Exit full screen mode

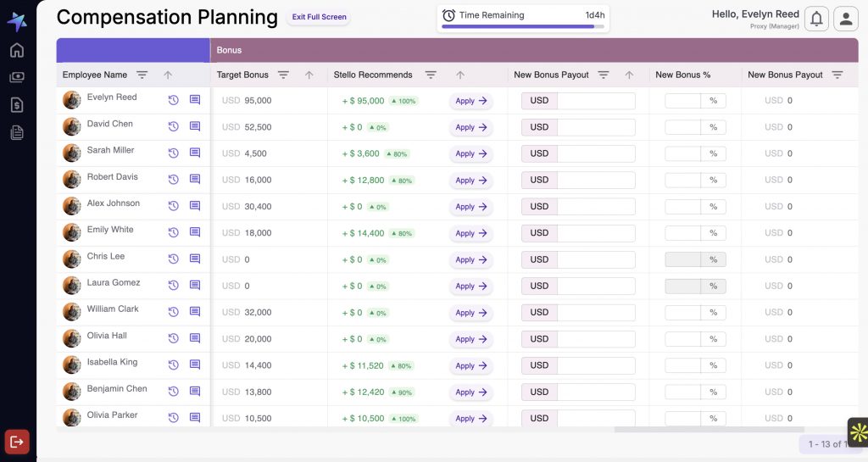point(320,17)
